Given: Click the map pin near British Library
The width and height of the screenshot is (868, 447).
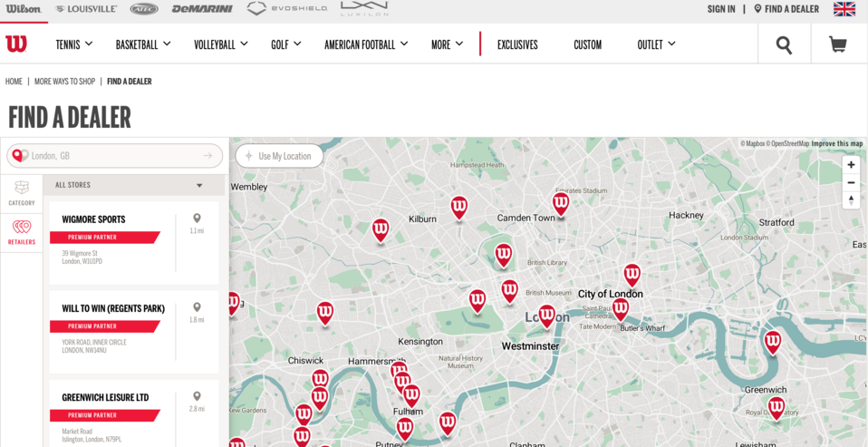Looking at the screenshot, I should pos(503,255).
